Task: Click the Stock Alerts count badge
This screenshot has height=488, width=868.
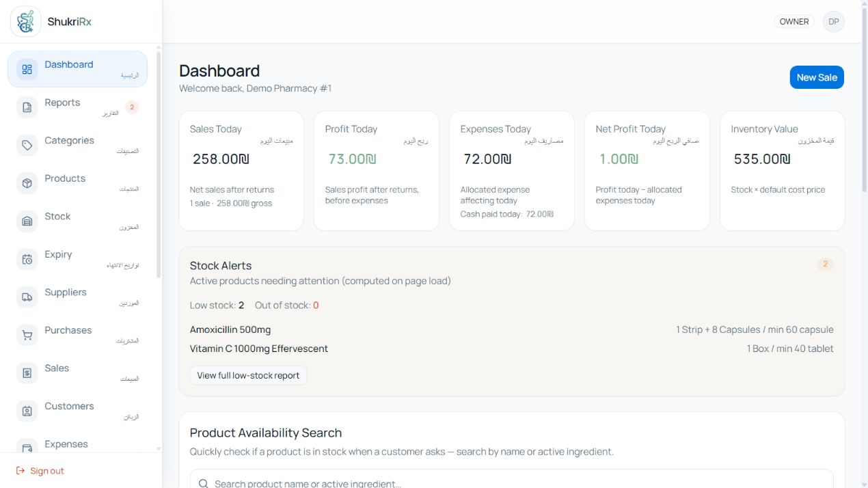Action: pos(825,265)
